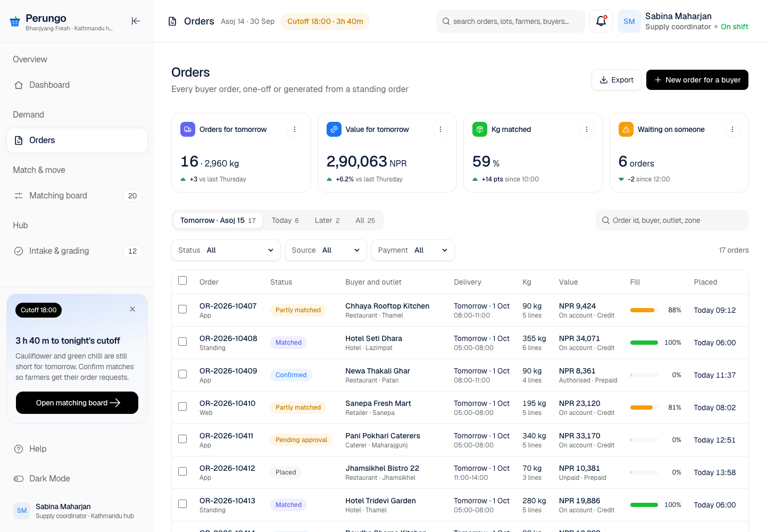
Task: Click the Export button
Action: (617, 80)
